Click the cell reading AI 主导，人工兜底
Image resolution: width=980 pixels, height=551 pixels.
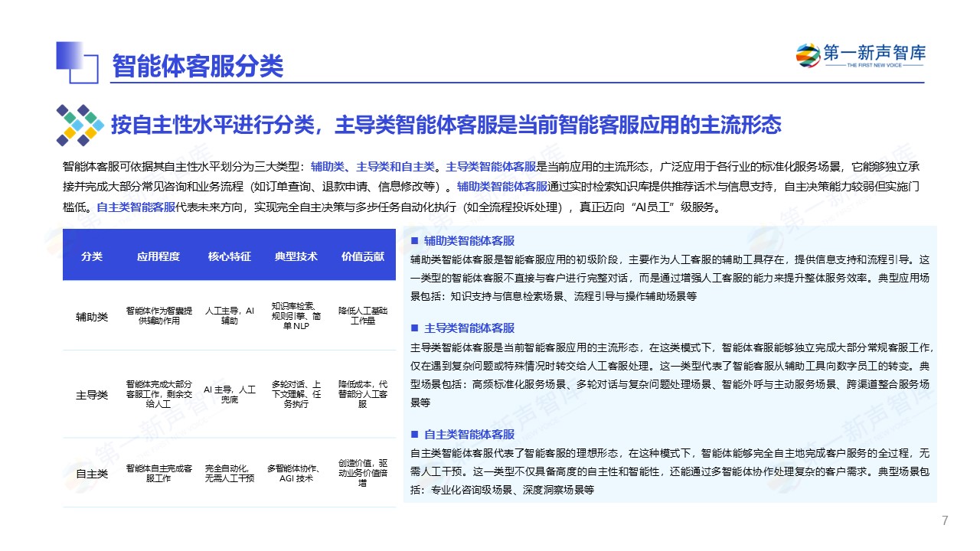click(x=229, y=395)
